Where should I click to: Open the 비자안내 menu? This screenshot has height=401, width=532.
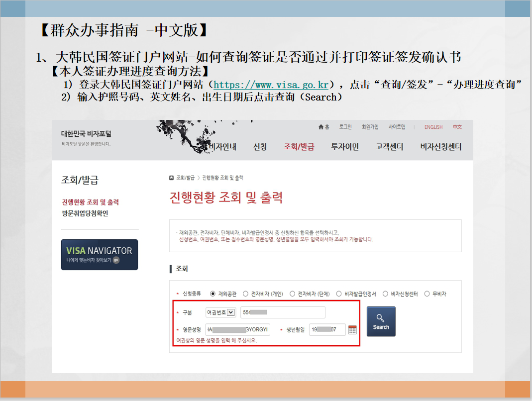click(222, 147)
